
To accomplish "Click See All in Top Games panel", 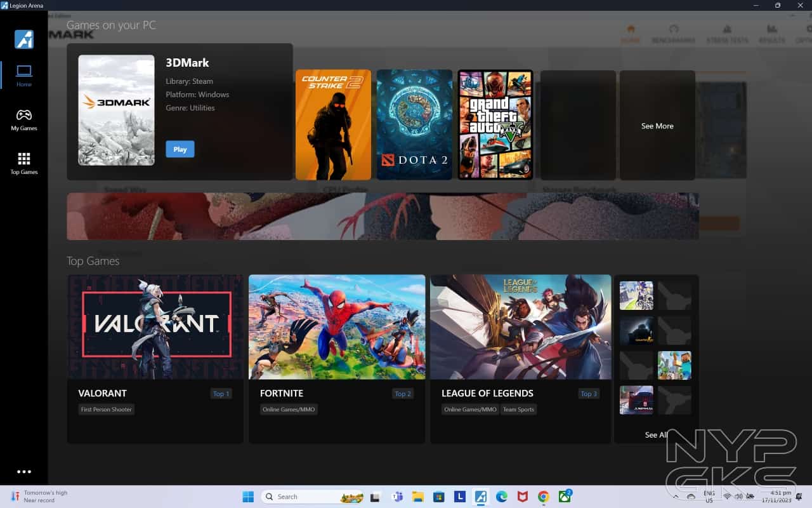I will click(x=656, y=435).
